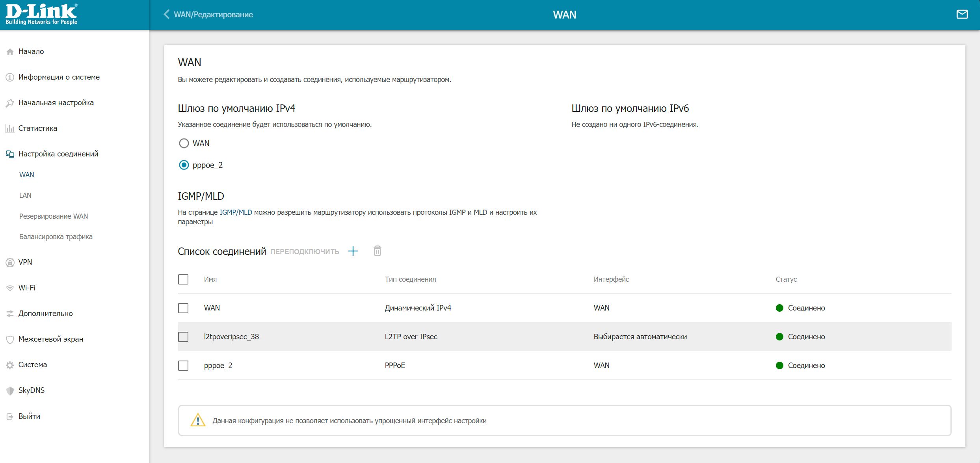The image size is (980, 463).
Task: Click the trash bin delete icon
Action: 377,251
